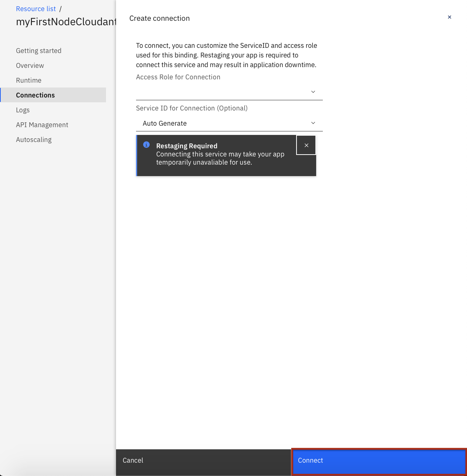Viewport: 467px width, 476px height.
Task: Click the Restaging Required heading
Action: 187,146
